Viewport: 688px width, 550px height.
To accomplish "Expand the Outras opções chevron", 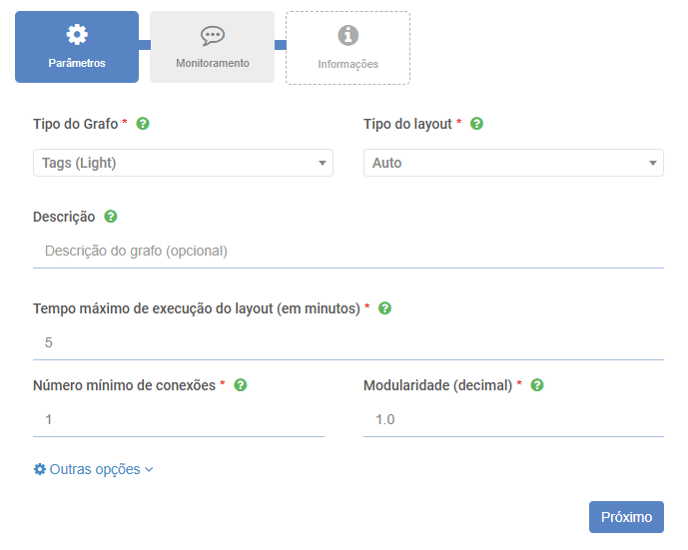I will (x=149, y=470).
